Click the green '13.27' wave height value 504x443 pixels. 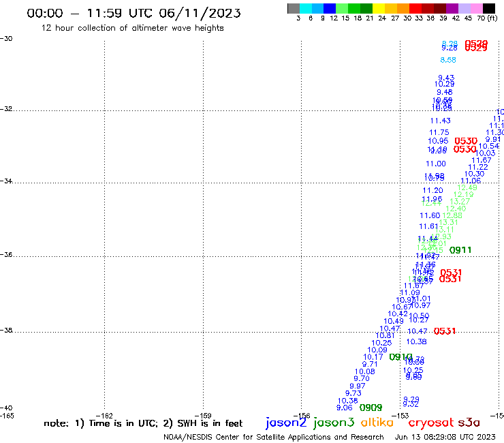[x=460, y=201]
